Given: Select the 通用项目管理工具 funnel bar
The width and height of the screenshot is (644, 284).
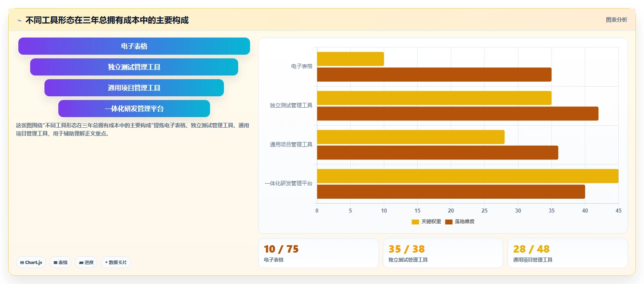Looking at the screenshot, I should coord(134,88).
